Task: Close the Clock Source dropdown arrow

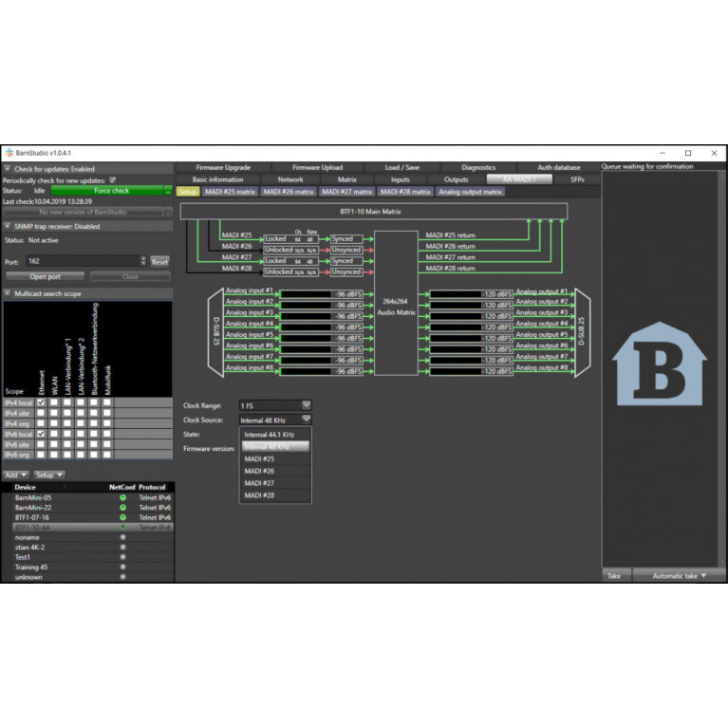Action: tap(306, 420)
